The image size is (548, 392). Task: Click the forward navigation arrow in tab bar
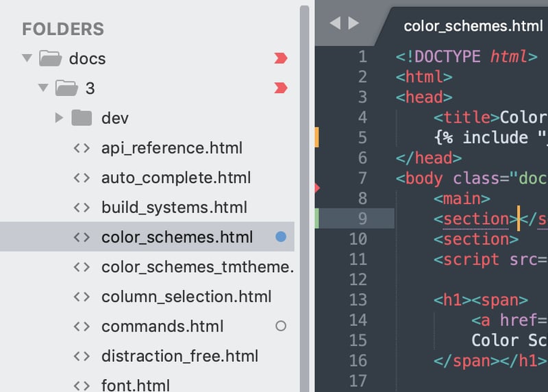click(x=353, y=23)
